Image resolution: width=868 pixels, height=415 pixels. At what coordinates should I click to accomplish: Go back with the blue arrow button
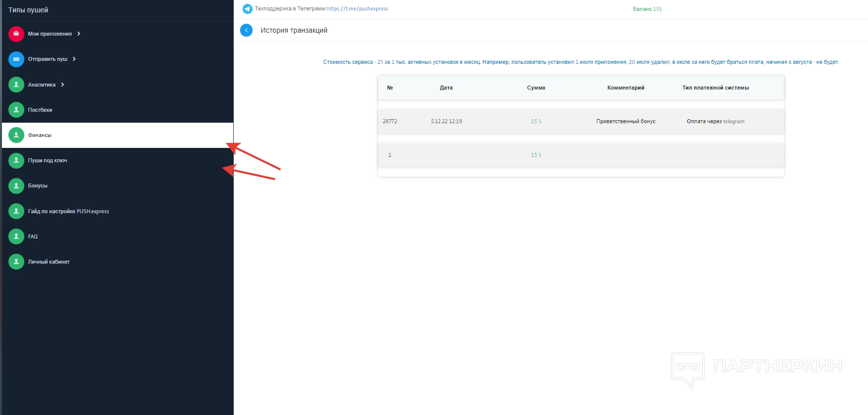(x=246, y=30)
